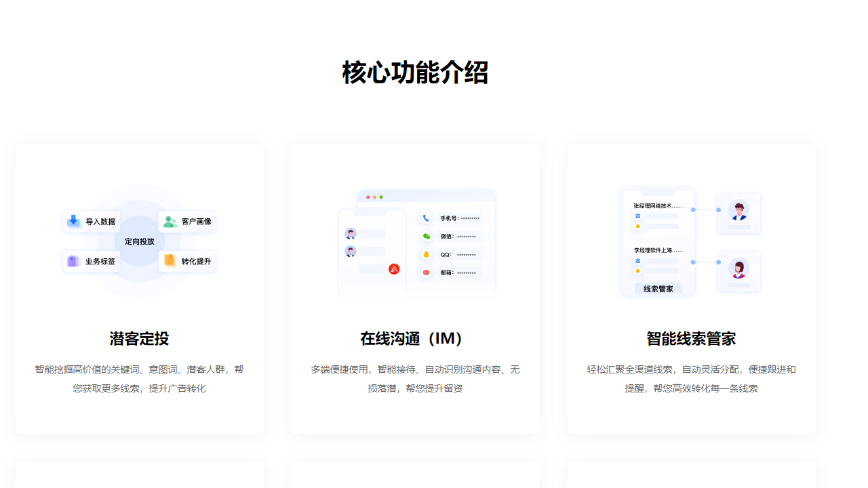Click the 线索管家 button on the phone mockup
Image resolution: width=868 pixels, height=488 pixels.
pos(658,288)
